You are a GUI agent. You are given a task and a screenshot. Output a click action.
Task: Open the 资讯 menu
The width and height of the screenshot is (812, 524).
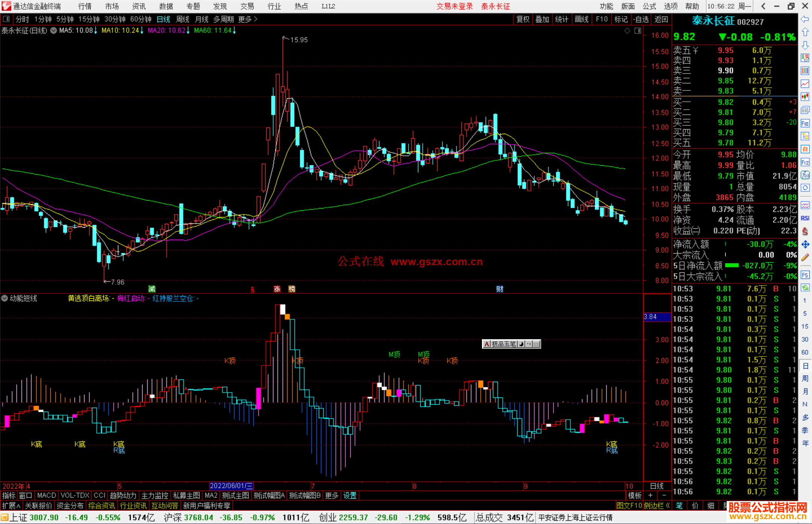click(x=139, y=6)
